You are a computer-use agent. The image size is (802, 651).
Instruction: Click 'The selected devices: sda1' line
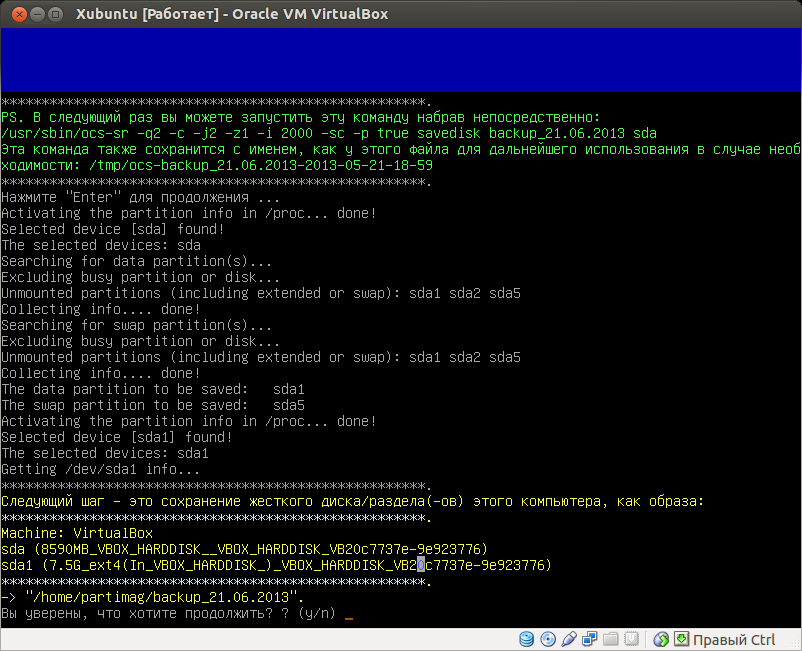click(105, 454)
